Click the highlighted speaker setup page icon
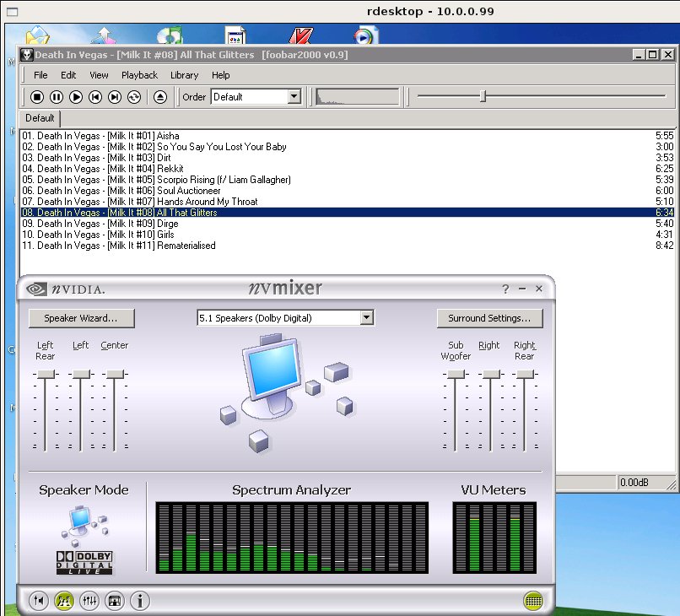 pos(64,601)
